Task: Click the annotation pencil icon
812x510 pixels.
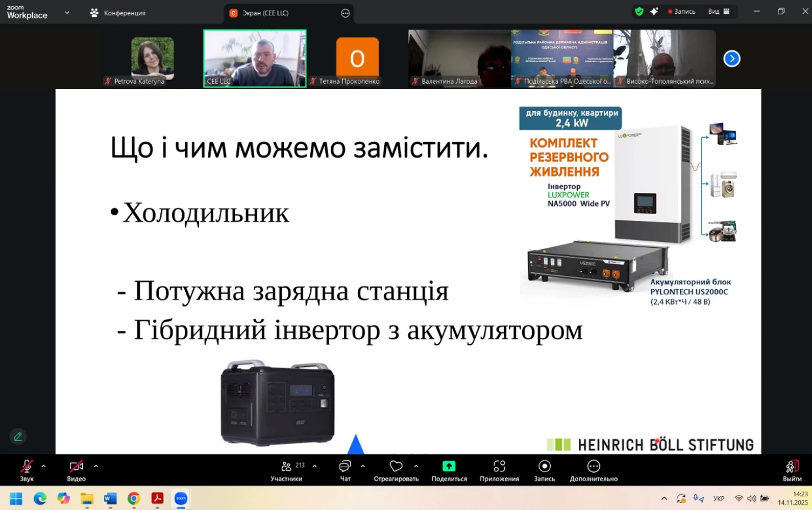Action: coord(18,437)
